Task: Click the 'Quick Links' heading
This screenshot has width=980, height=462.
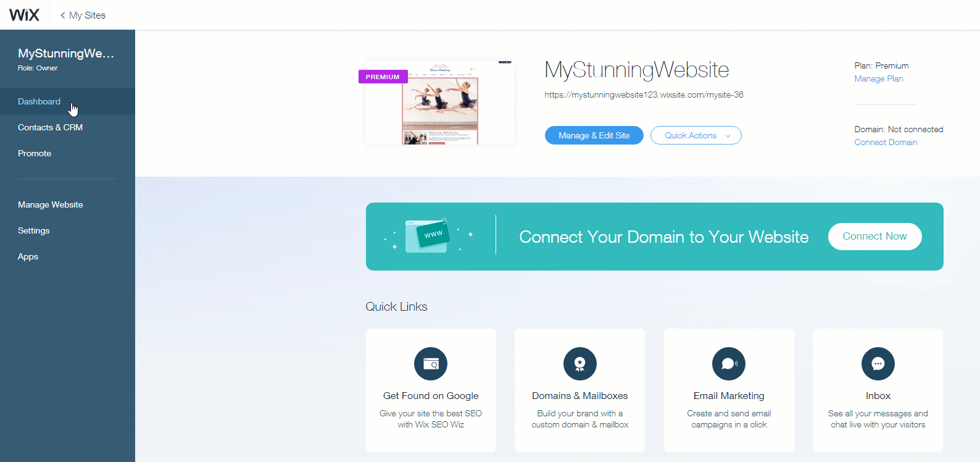Action: 396,307
